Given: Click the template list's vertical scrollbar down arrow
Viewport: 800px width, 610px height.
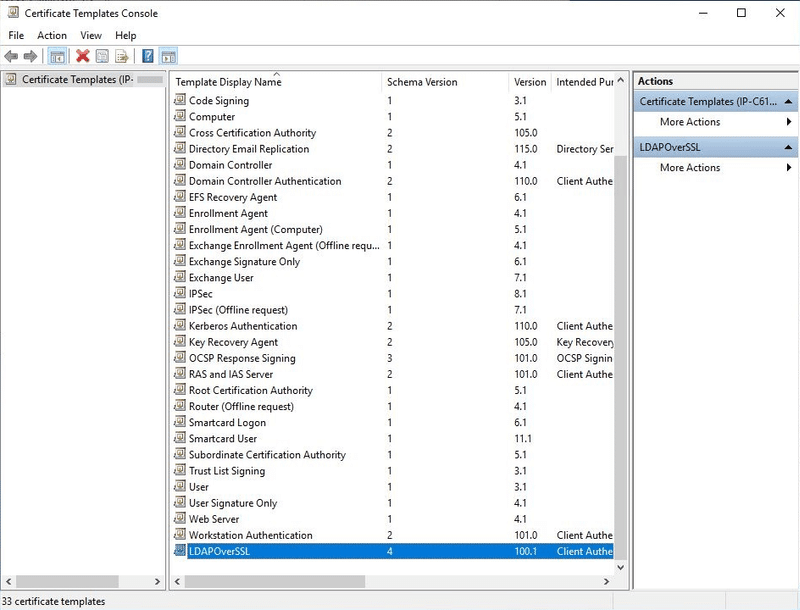Looking at the screenshot, I should click(x=620, y=567).
